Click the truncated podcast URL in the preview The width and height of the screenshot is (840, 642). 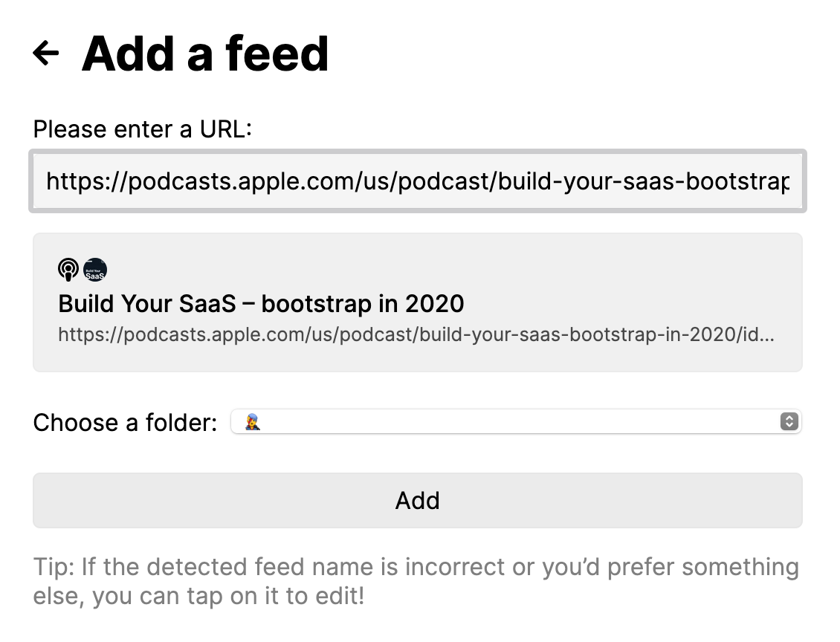point(415,334)
